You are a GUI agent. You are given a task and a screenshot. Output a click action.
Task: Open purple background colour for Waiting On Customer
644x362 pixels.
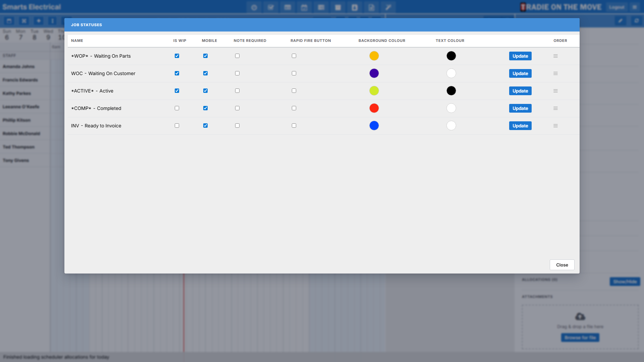[x=374, y=73]
